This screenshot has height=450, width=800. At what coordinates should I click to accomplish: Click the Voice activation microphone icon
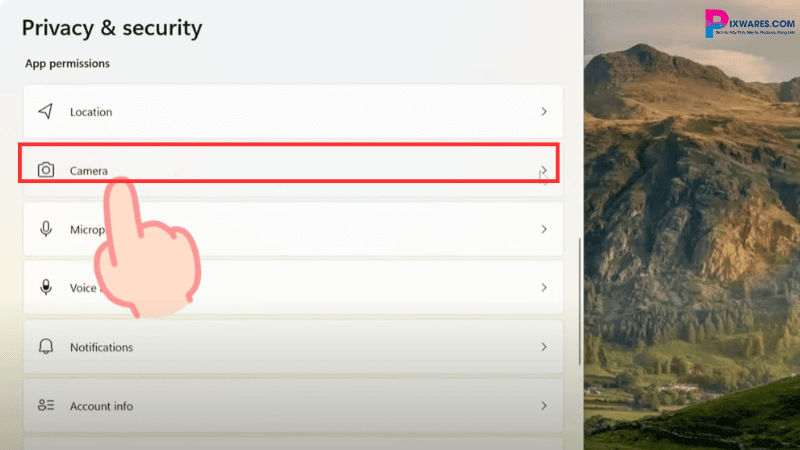(x=45, y=288)
